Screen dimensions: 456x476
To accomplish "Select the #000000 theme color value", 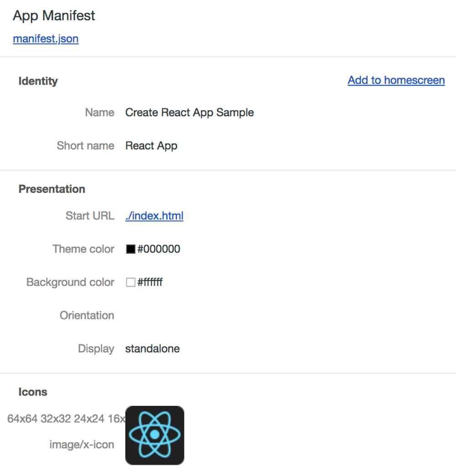I will (159, 249).
